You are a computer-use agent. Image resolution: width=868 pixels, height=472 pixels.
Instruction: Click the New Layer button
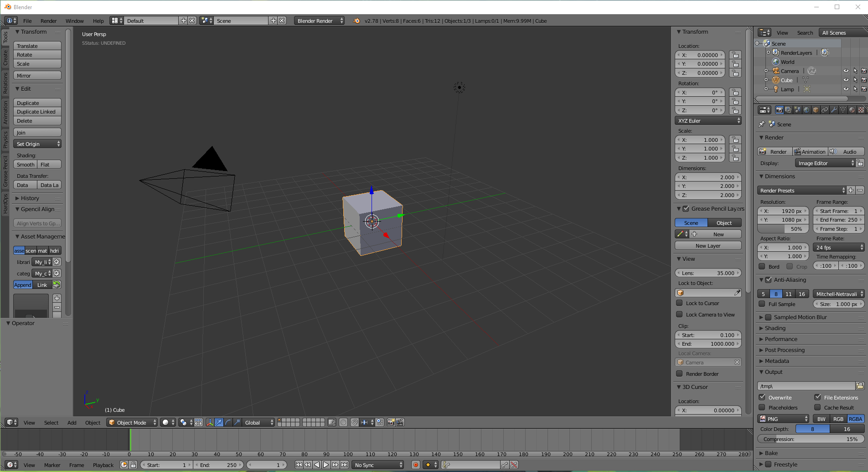[708, 245]
